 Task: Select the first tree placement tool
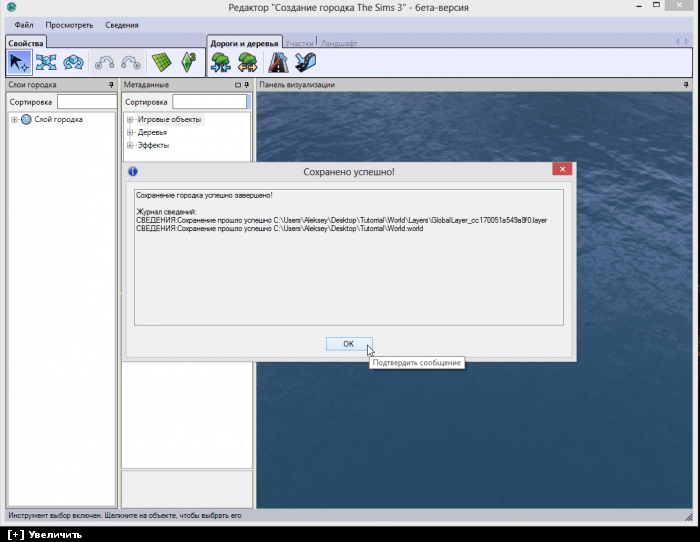pos(221,62)
